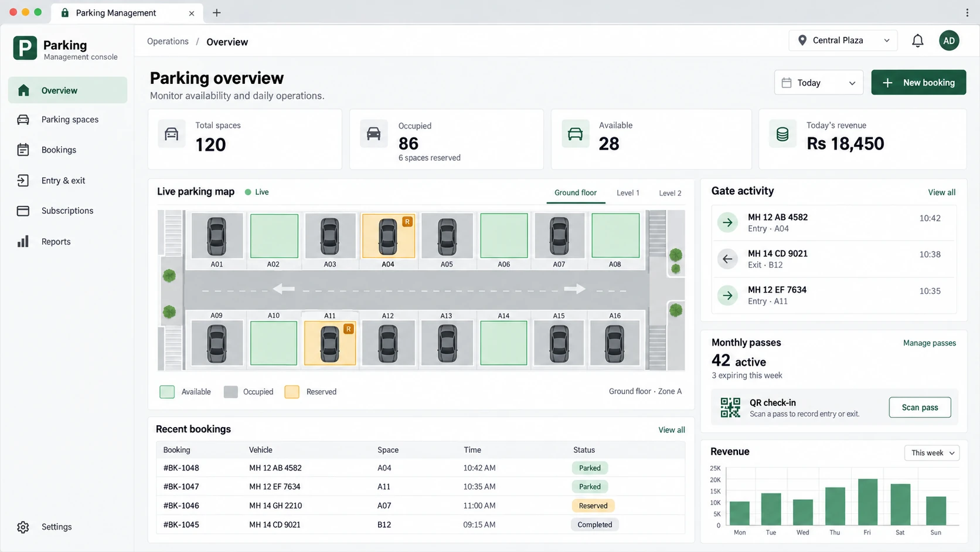Open a new browser tab
Viewport: 980px width, 552px height.
point(216,12)
